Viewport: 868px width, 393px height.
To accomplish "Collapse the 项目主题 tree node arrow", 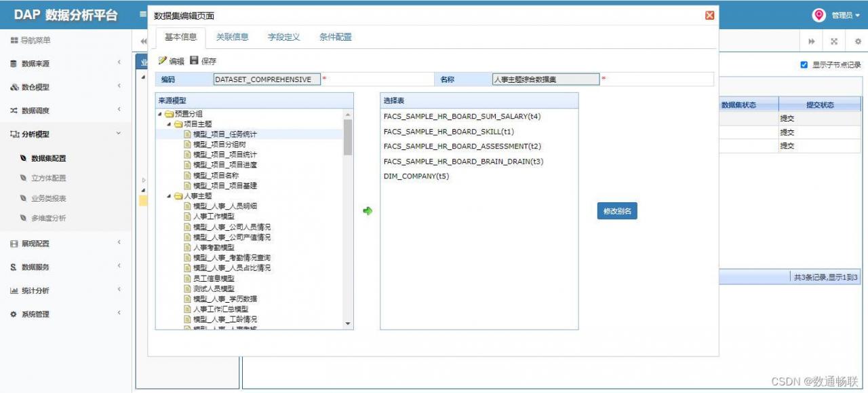I will pyautogui.click(x=169, y=124).
